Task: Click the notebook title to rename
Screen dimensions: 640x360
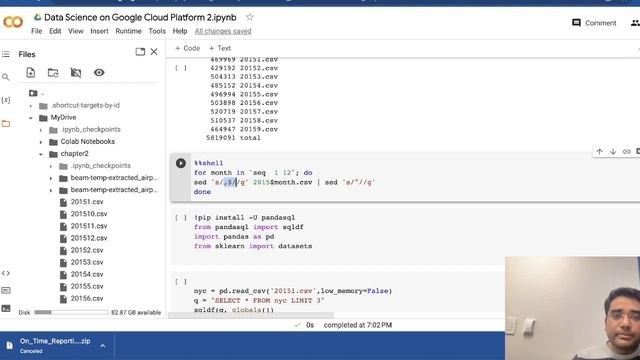Action: [140, 18]
